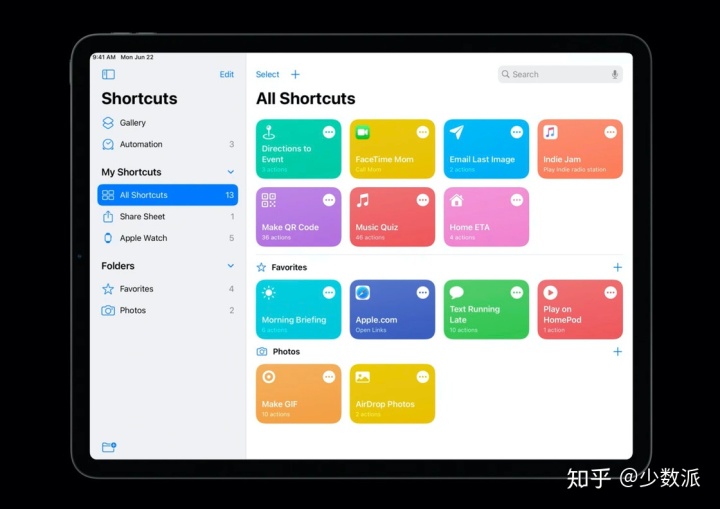Add shortcut to Photos section
The width and height of the screenshot is (720, 509).
(618, 351)
